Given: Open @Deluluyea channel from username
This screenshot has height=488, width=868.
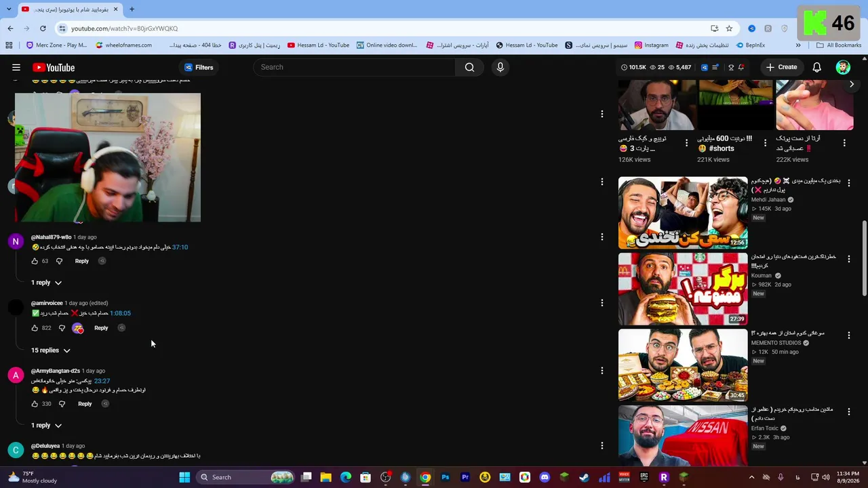Looking at the screenshot, I should point(45,446).
